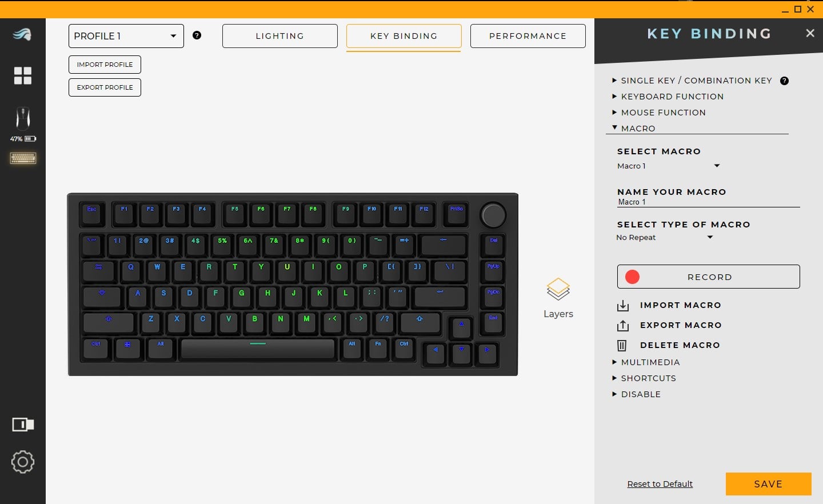823x504 pixels.
Task: Switch to the Lighting tab
Action: click(280, 36)
